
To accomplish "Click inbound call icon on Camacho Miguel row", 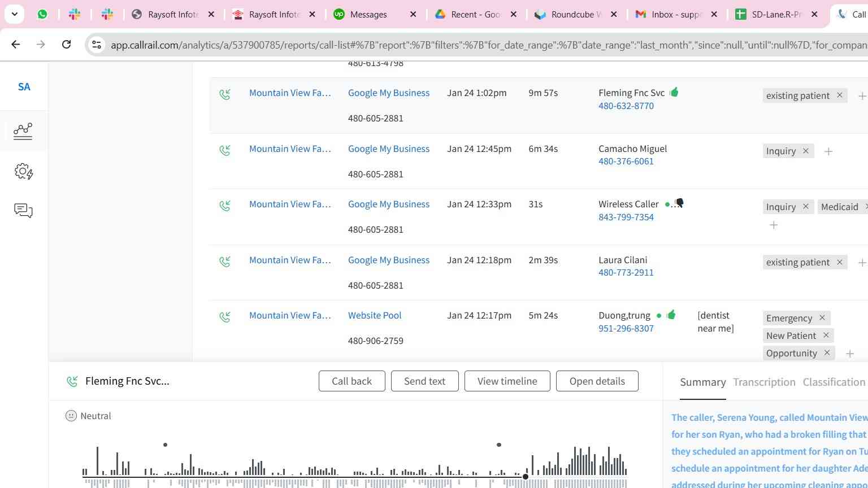I will click(225, 150).
